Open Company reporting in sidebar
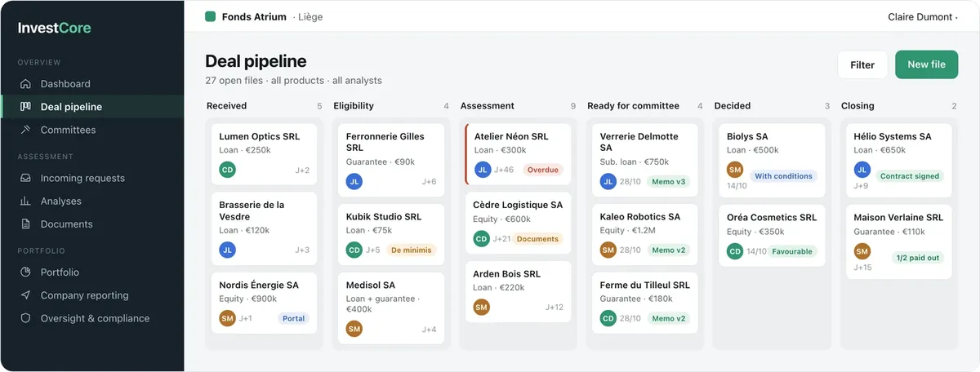The image size is (980, 372). click(92, 295)
